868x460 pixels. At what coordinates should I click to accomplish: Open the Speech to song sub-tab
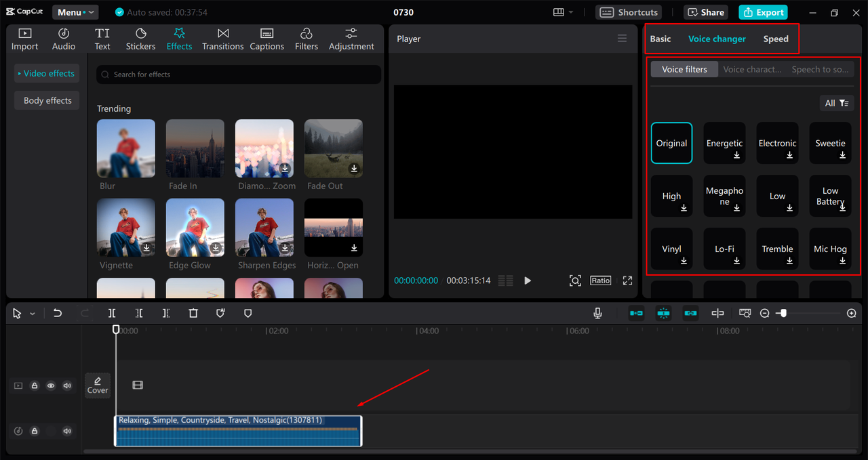820,69
